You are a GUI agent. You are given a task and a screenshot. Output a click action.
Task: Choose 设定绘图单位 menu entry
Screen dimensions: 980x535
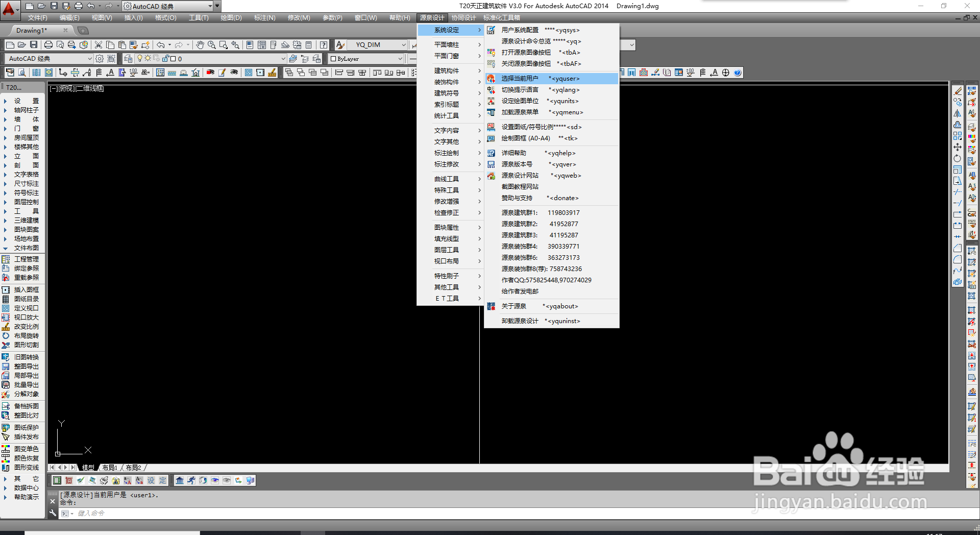tap(551, 101)
